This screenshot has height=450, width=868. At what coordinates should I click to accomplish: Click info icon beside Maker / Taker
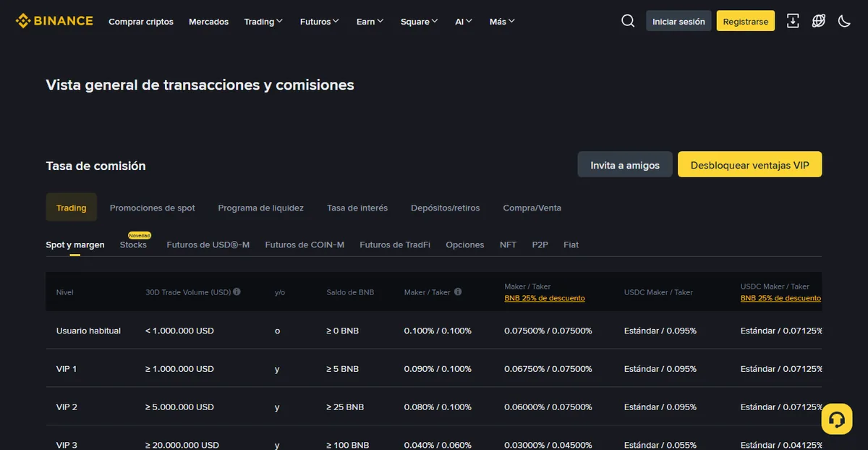tap(458, 292)
